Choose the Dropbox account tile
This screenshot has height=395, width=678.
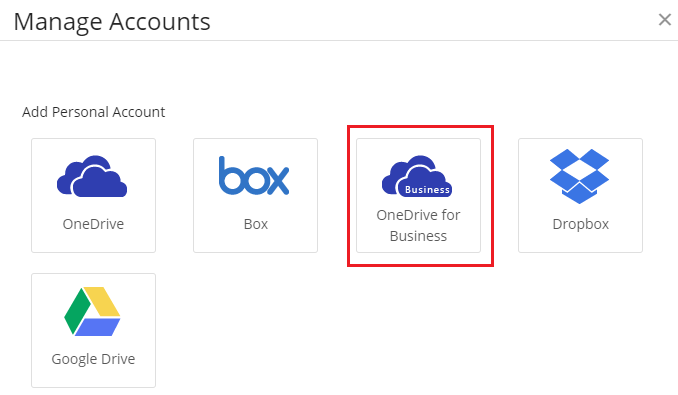tap(580, 195)
